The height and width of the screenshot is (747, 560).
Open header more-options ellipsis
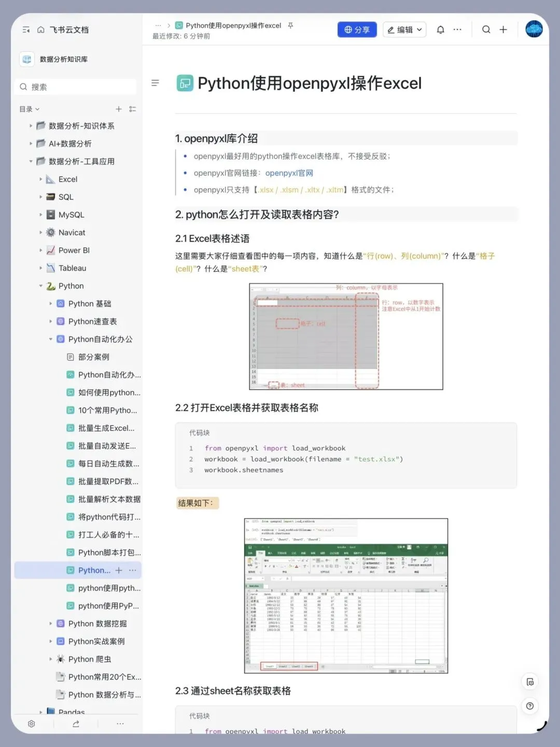[457, 30]
